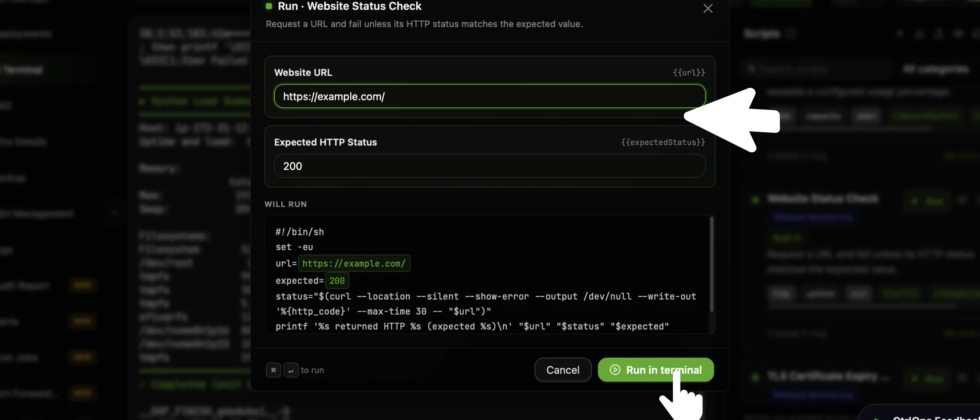980x420 pixels.
Task: Click the Return key hint icon
Action: coord(291,370)
